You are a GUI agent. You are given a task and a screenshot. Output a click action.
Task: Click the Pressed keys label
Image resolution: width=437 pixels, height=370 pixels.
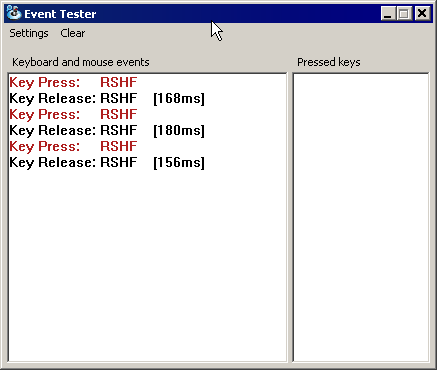[x=329, y=62]
